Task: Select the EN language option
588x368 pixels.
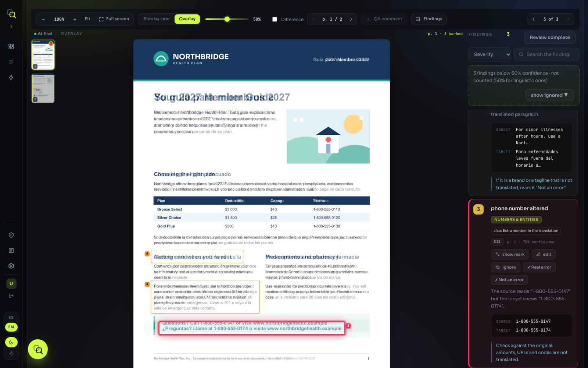Action: (x=11, y=327)
